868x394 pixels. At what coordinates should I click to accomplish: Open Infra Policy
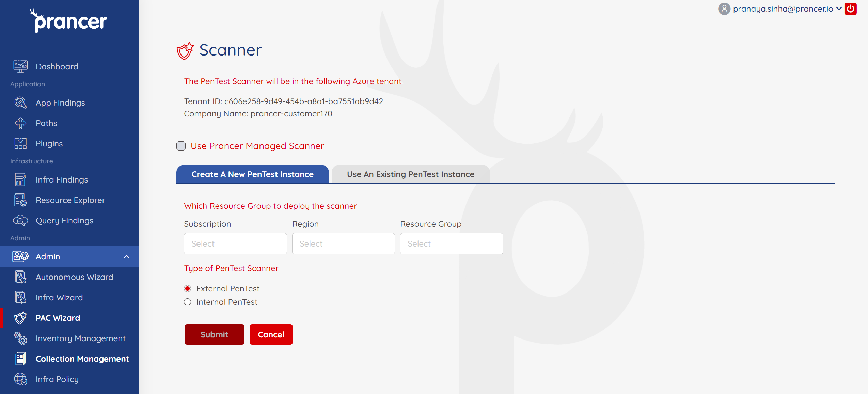coord(70,379)
